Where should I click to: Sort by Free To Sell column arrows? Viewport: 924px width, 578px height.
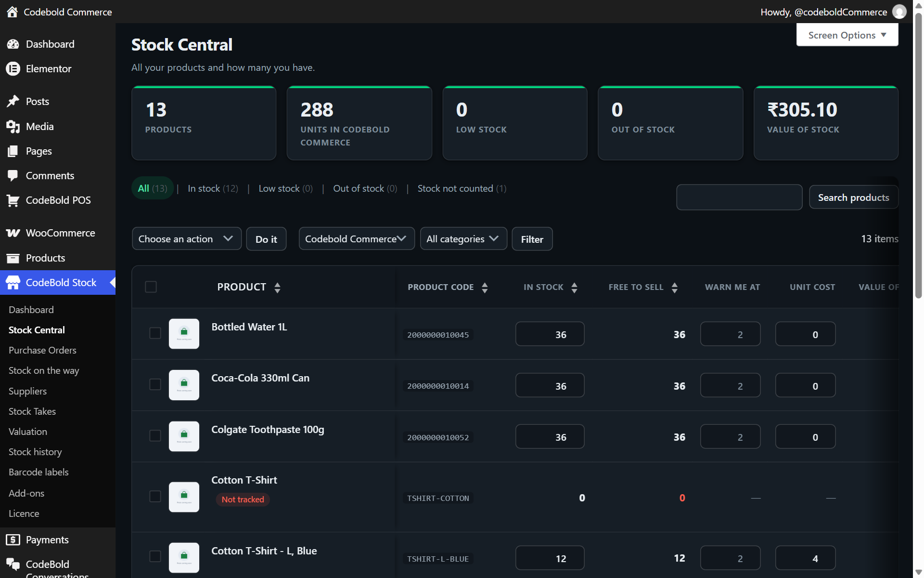click(674, 288)
